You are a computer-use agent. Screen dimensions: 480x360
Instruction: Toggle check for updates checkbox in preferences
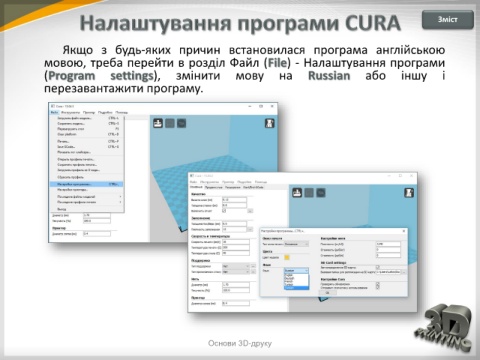(378, 284)
